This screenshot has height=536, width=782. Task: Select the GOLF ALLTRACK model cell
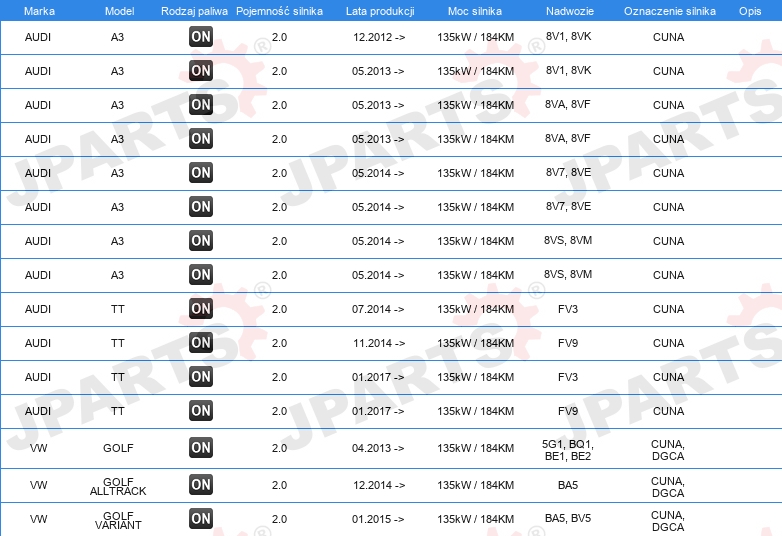tap(118, 486)
